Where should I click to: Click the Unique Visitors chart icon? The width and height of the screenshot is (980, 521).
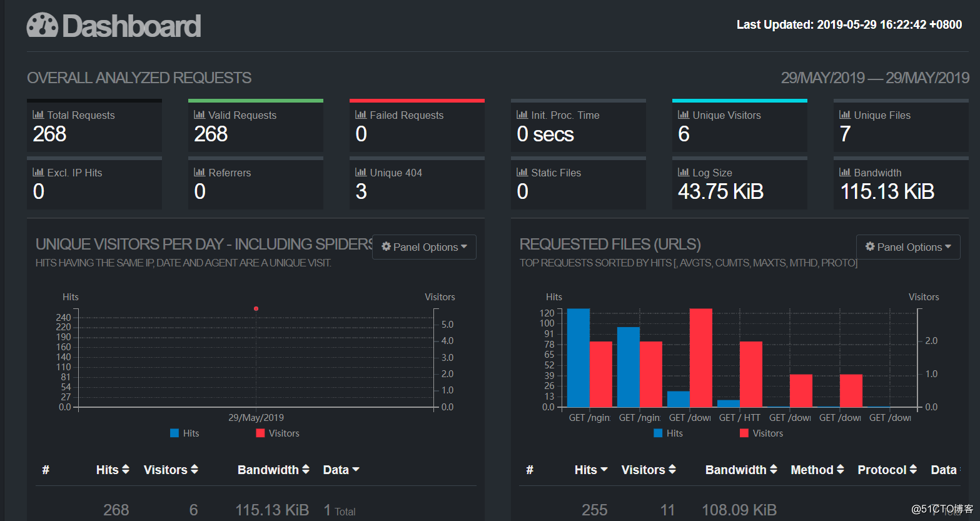[684, 115]
